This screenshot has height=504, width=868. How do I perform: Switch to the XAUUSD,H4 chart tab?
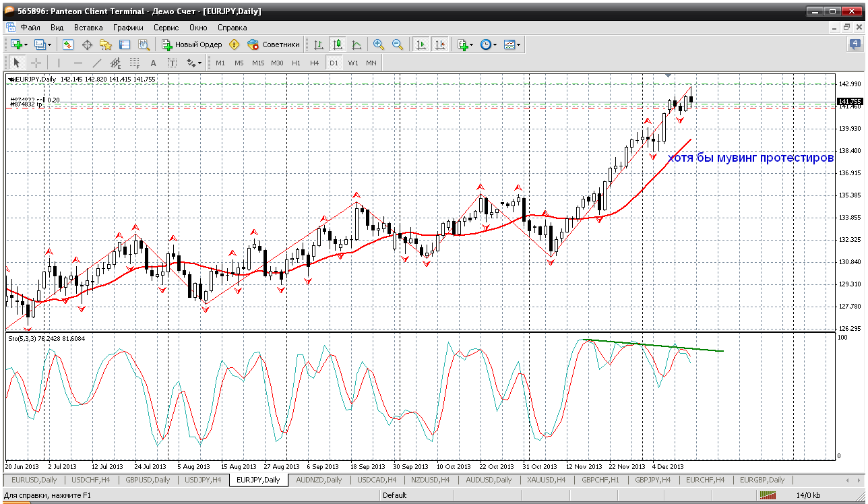545,480
